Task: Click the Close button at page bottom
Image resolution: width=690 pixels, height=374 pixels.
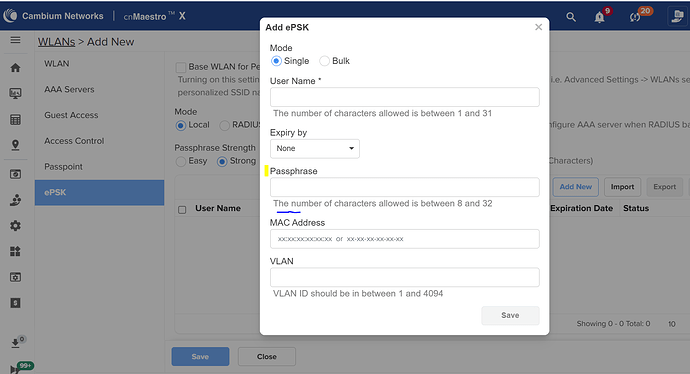Action: (267, 356)
